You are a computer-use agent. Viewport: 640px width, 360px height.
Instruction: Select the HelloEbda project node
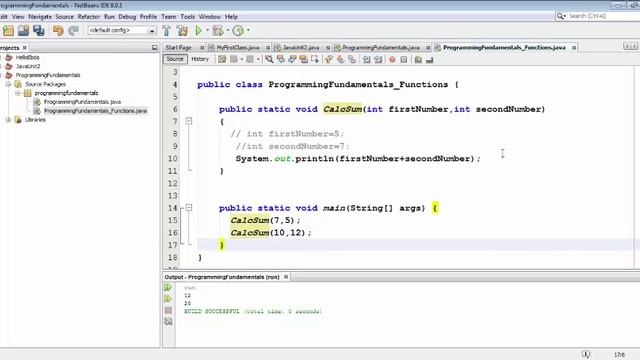tap(27, 58)
